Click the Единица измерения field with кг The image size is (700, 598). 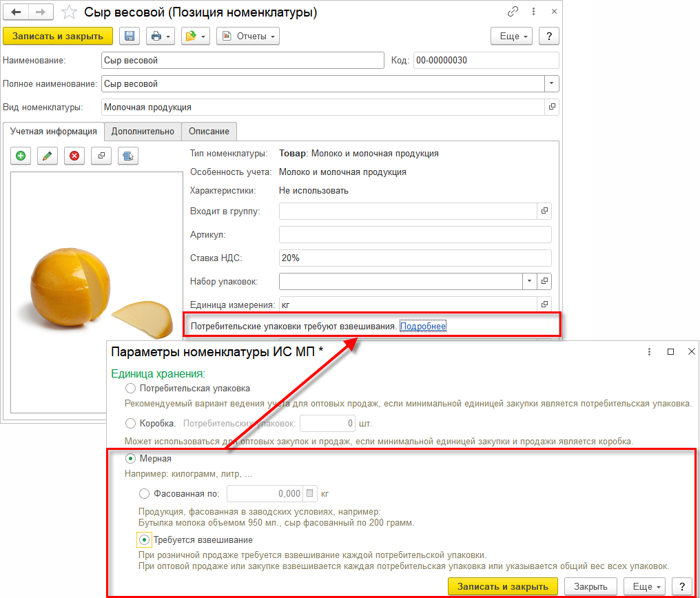pyautogui.click(x=408, y=305)
